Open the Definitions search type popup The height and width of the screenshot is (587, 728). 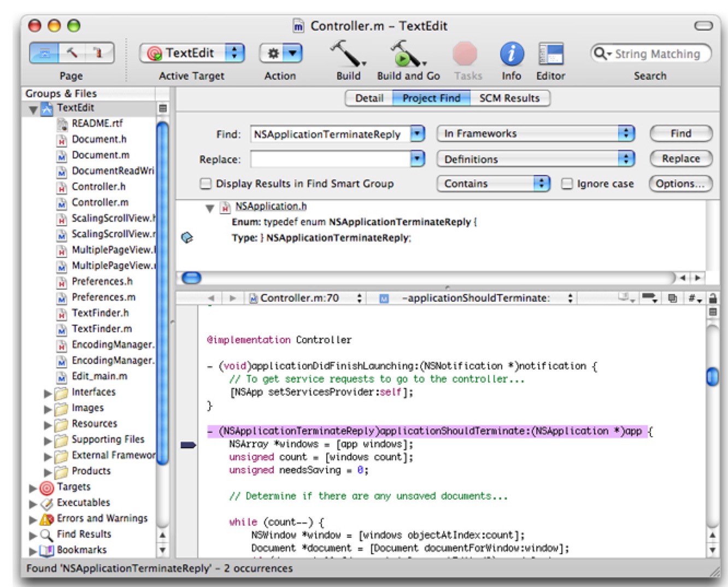point(536,159)
